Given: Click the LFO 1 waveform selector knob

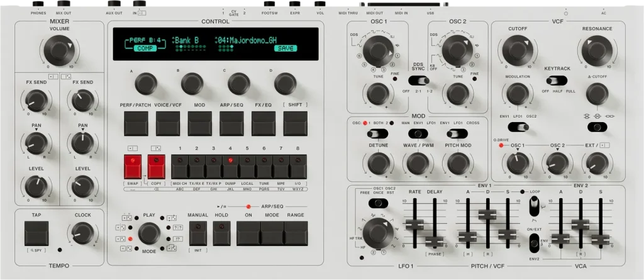Looking at the screenshot, I should tap(378, 233).
